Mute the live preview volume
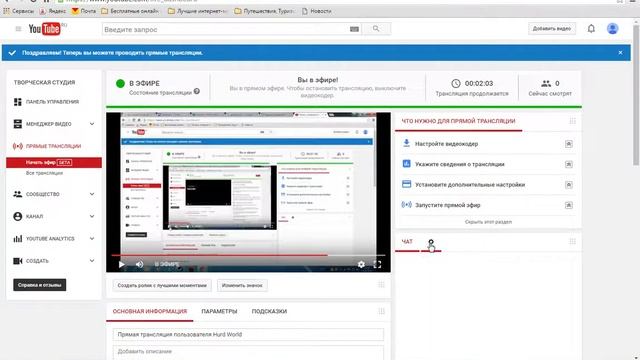 pos(140,264)
